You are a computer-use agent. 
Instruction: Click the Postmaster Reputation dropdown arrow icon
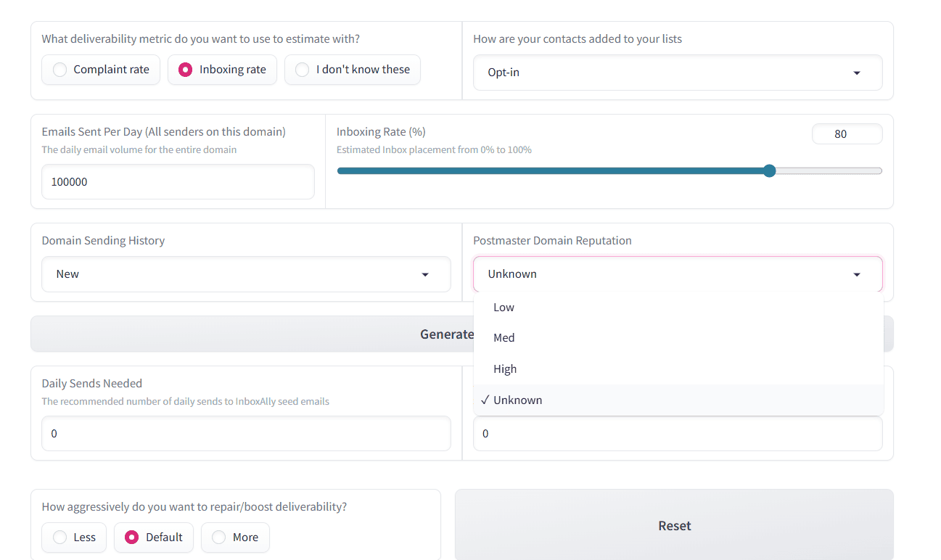(857, 275)
